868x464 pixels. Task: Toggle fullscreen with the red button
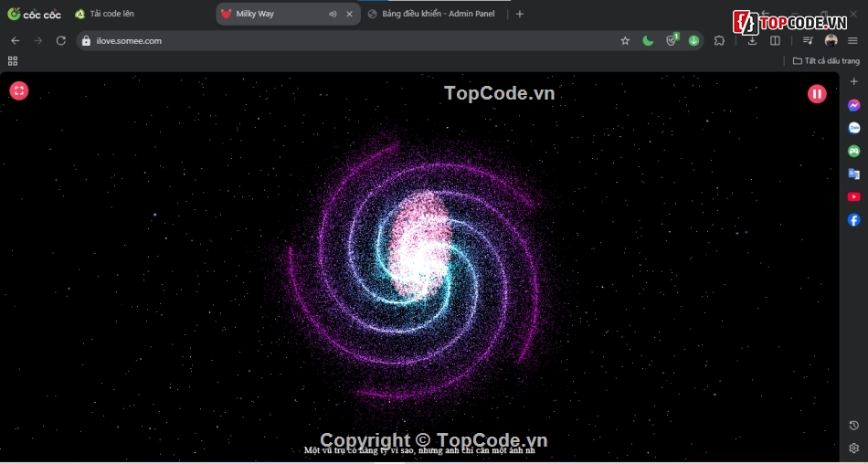[x=19, y=90]
